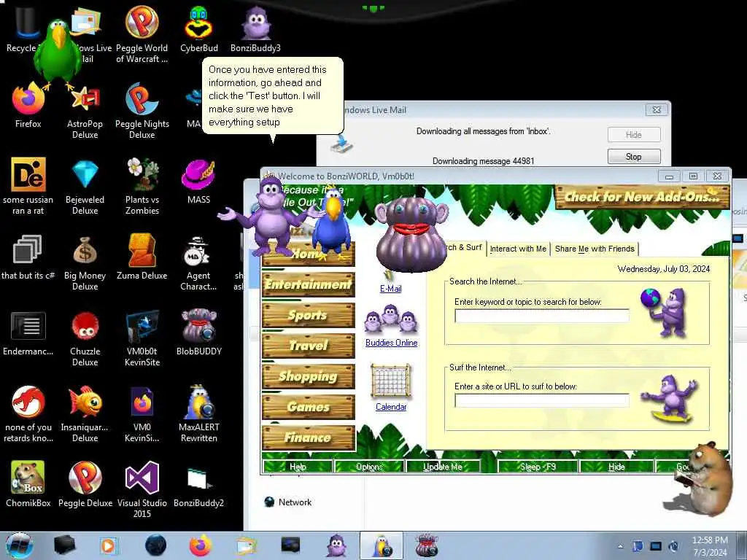Open the Travel wooden menu sign
The image size is (747, 560).
click(309, 346)
